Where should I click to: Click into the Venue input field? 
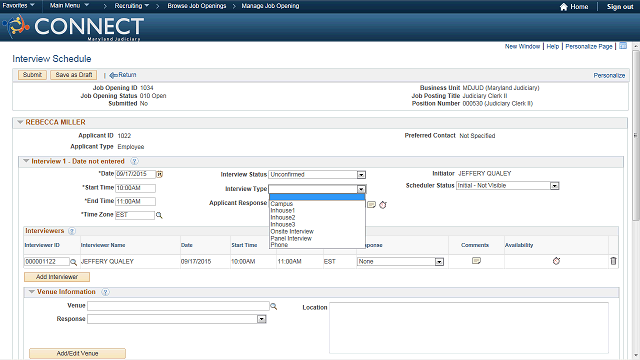click(178, 306)
